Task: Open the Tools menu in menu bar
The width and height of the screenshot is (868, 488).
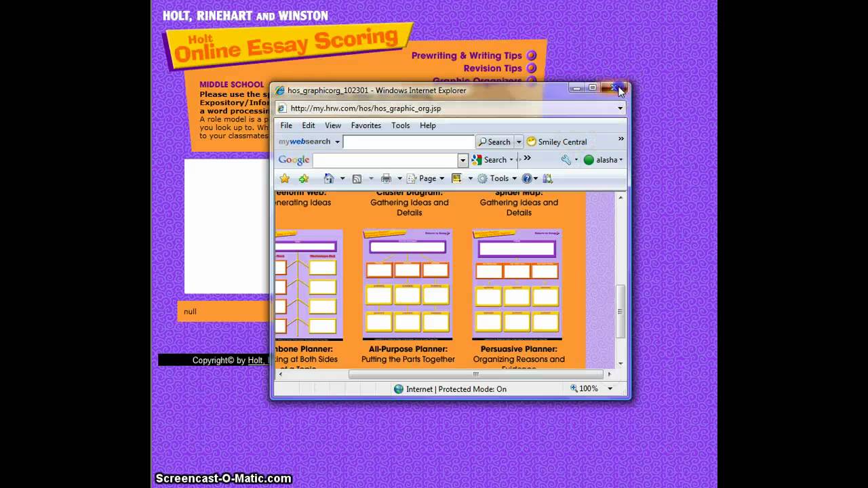Action: (401, 125)
